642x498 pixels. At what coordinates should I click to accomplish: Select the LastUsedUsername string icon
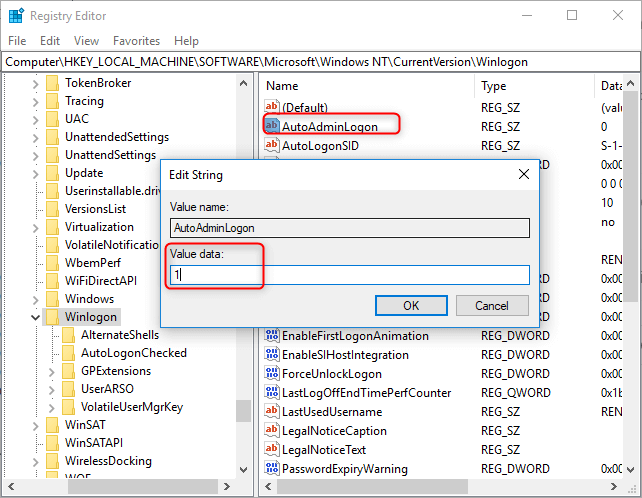pyautogui.click(x=272, y=411)
